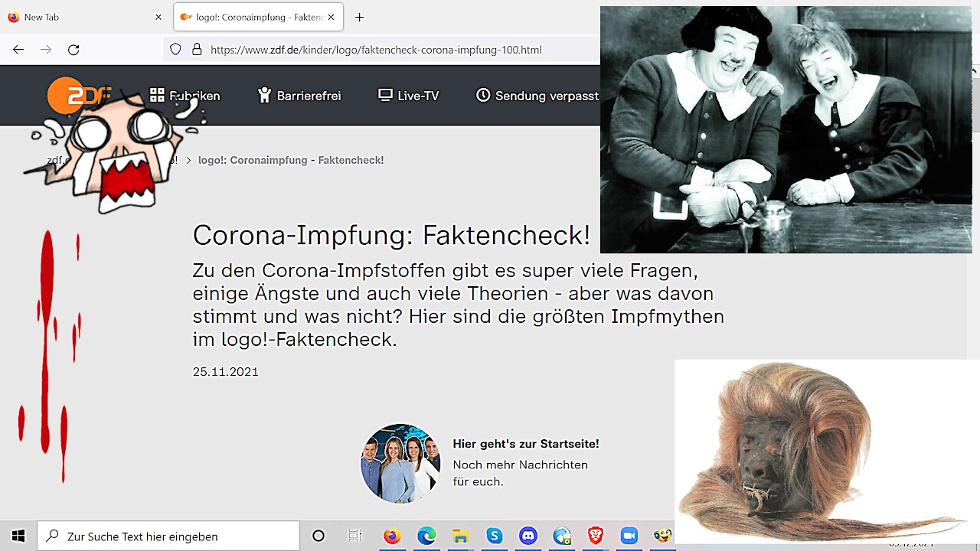Click the orange ZDF logo
The width and height of the screenshot is (980, 551).
(79, 96)
